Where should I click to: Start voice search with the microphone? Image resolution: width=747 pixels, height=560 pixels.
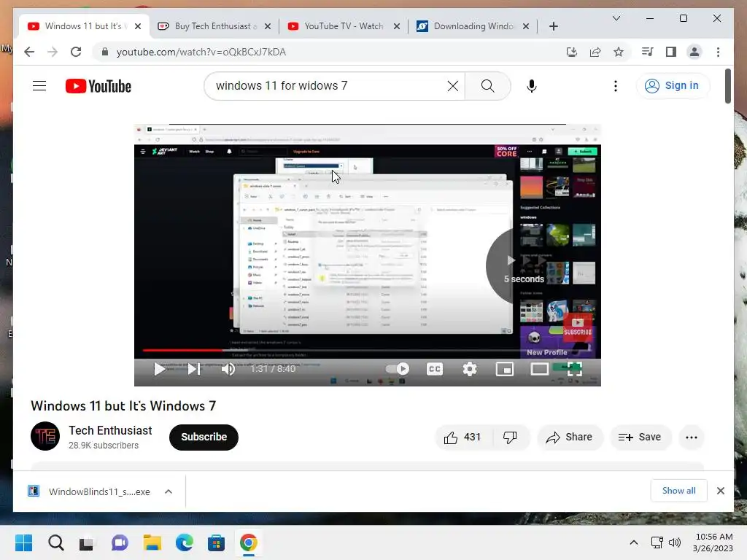point(532,86)
